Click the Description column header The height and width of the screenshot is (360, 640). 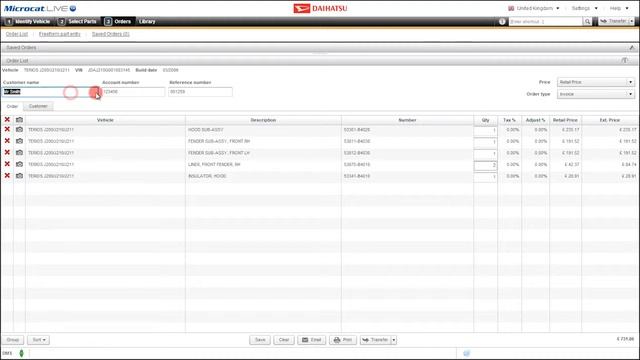coord(263,120)
